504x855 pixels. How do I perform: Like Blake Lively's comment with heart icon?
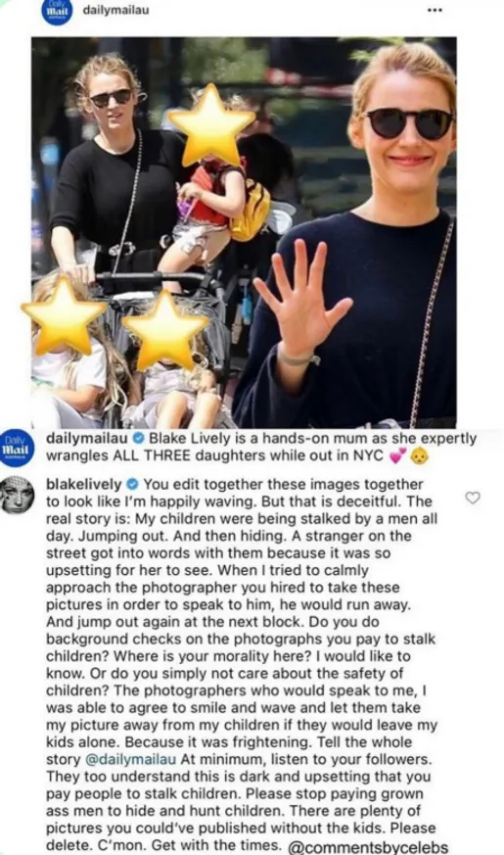click(x=473, y=498)
